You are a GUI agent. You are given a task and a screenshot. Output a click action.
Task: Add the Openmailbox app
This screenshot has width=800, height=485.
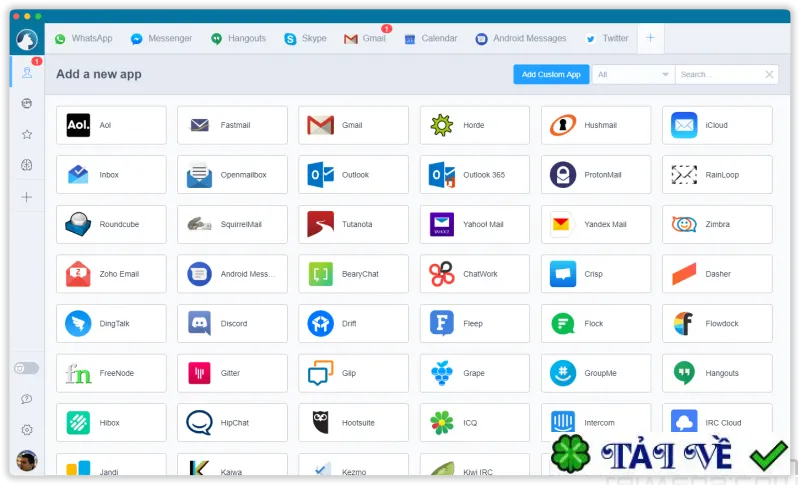232,174
